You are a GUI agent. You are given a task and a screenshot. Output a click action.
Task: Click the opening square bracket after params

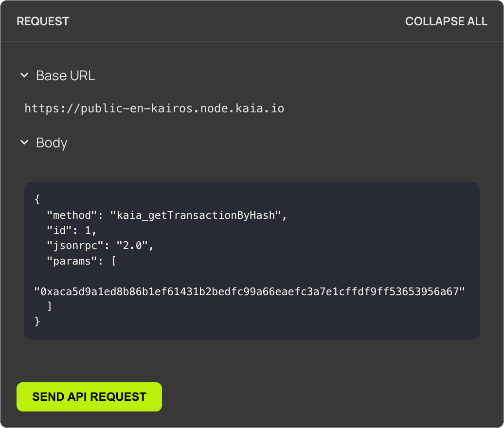[114, 261]
